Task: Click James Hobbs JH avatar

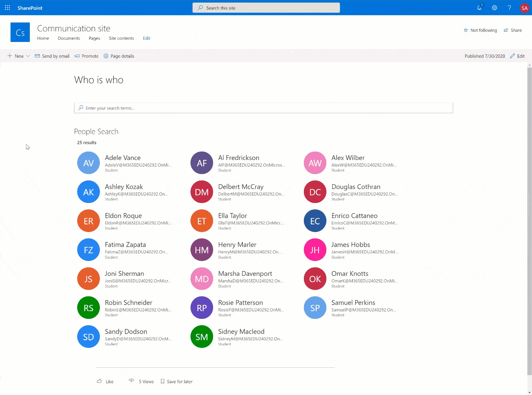Action: (315, 250)
